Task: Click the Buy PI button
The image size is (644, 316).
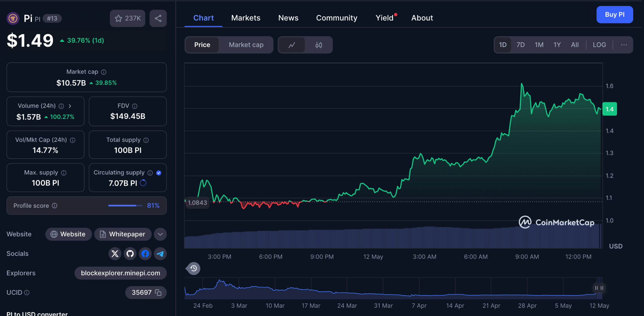Action: 614,14
